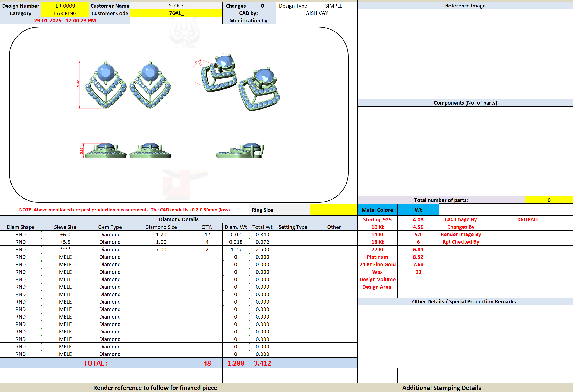The width and height of the screenshot is (573, 392).
Task: Select the Diamond Details header
Action: (179, 219)
